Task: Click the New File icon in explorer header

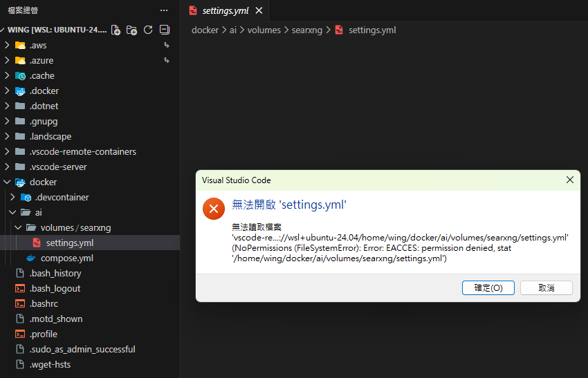Action: click(x=116, y=30)
